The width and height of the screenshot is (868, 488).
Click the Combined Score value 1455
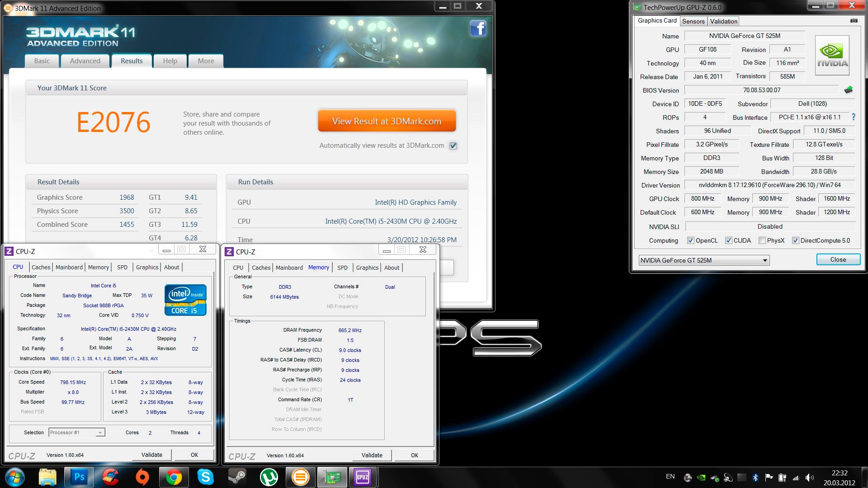click(127, 224)
